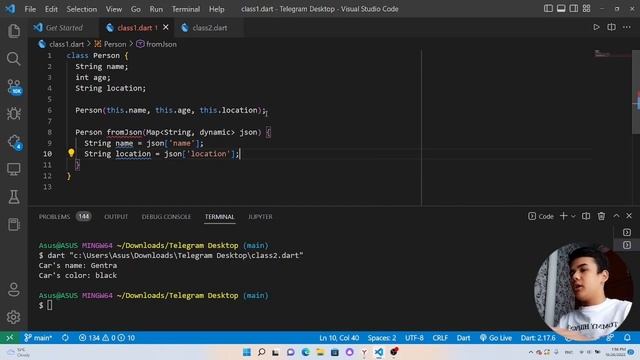Open the Edit menu
The image size is (640, 360).
pos(51,9)
